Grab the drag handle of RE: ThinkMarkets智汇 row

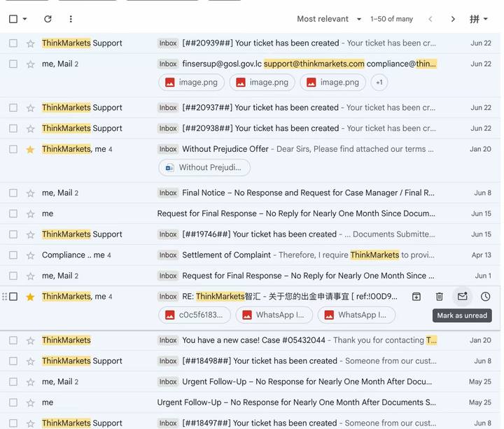4,296
